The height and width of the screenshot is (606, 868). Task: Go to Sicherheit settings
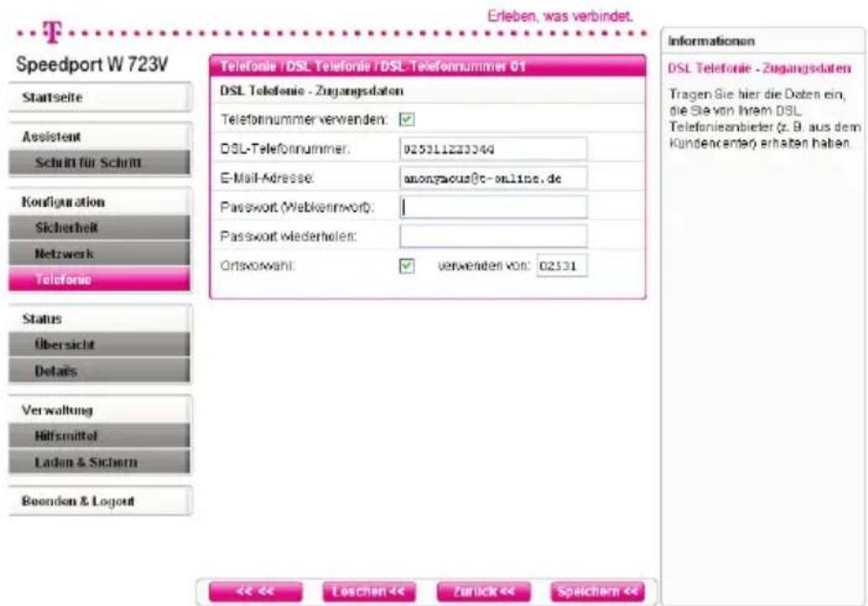tap(99, 227)
